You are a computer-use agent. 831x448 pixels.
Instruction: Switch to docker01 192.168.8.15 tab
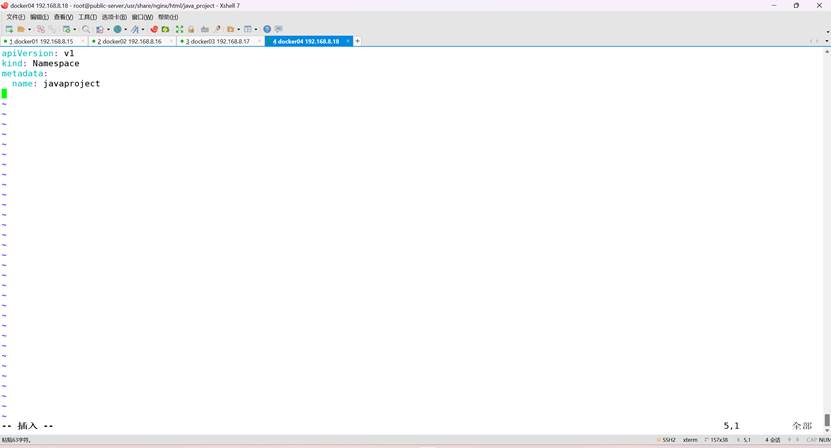[44, 41]
